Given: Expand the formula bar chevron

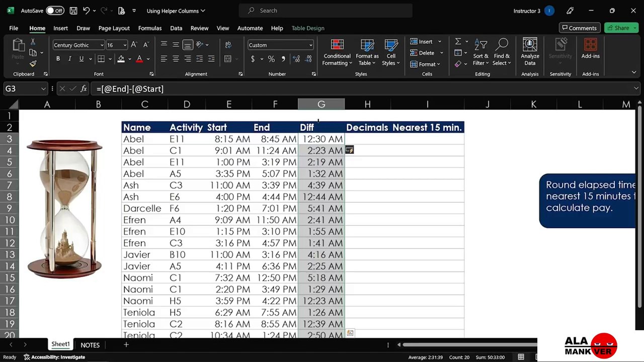Looking at the screenshot, I should click(636, 89).
